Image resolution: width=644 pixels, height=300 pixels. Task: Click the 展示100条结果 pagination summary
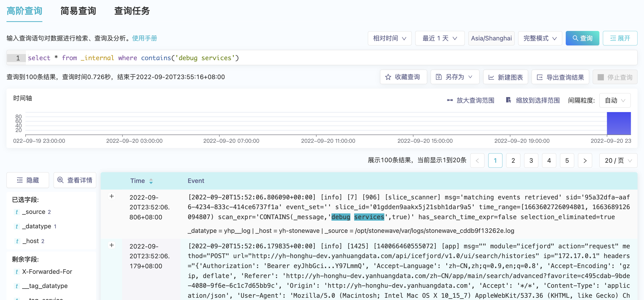click(417, 160)
